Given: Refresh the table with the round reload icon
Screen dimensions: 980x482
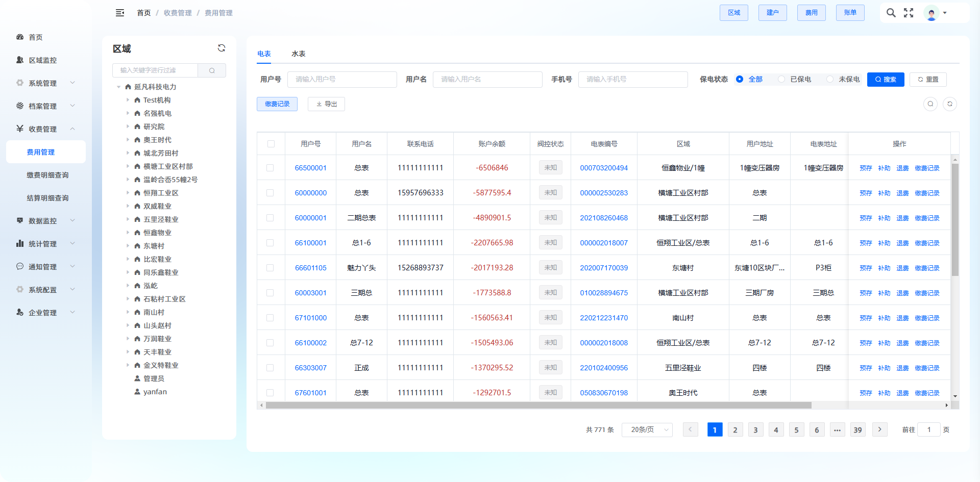Looking at the screenshot, I should pyautogui.click(x=950, y=104).
